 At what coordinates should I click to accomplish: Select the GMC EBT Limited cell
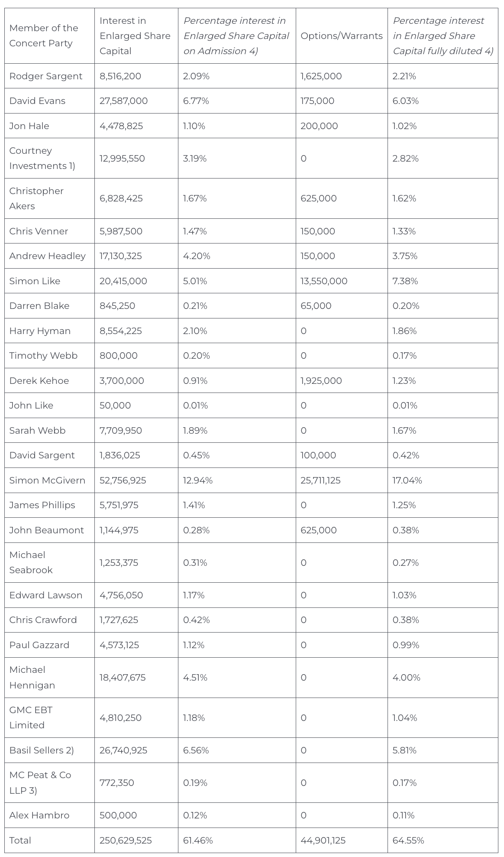[x=31, y=717]
